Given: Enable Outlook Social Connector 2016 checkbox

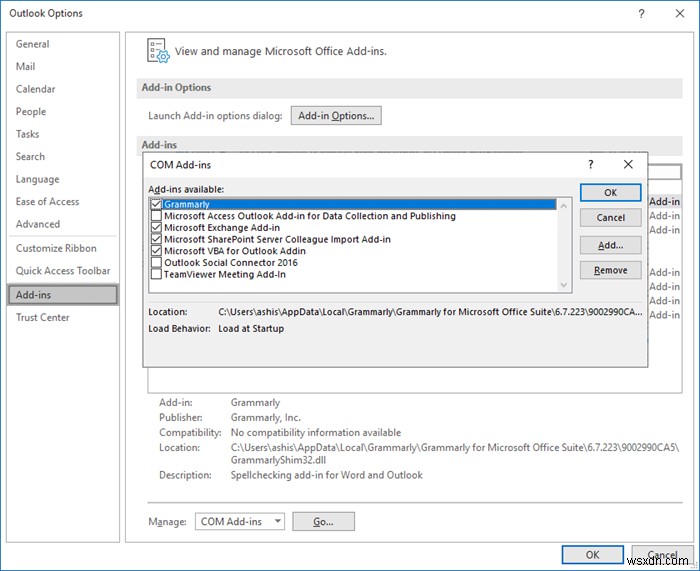Looking at the screenshot, I should click(156, 263).
